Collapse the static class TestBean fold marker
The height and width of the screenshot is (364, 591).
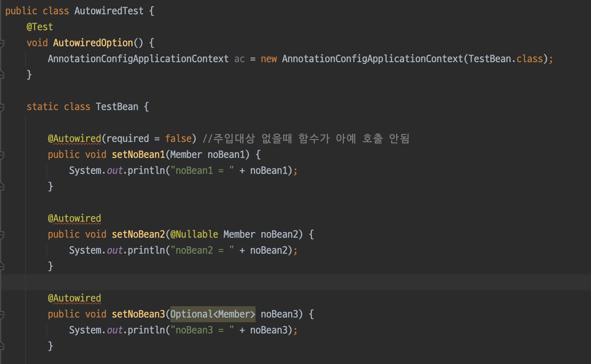click(x=2, y=107)
